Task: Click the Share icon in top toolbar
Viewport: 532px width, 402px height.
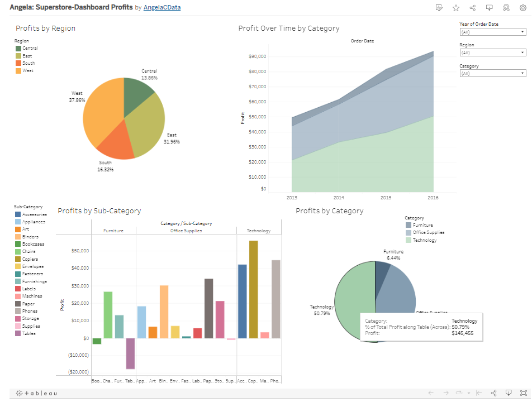Action: [473, 8]
